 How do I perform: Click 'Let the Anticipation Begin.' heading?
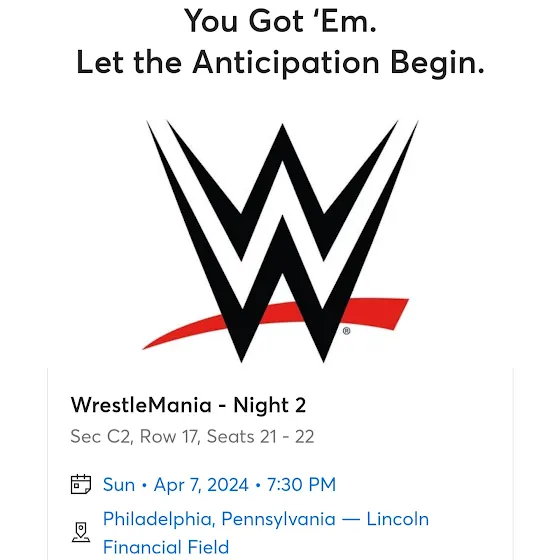point(280,62)
